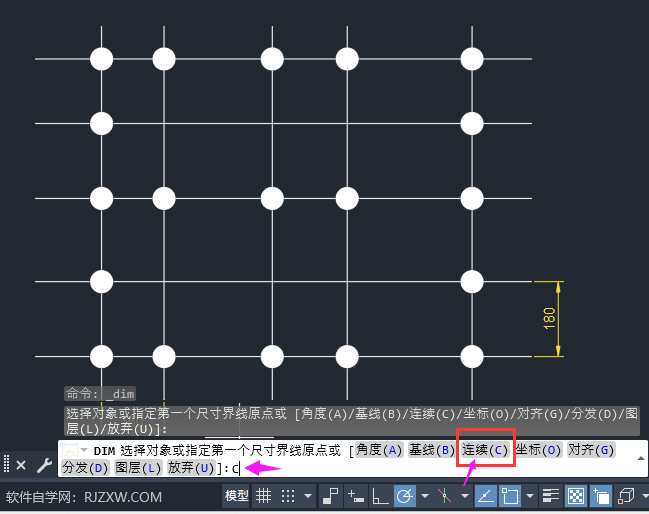Click in command line input after colon
Image resolution: width=649 pixels, height=514 pixels.
tap(237, 468)
